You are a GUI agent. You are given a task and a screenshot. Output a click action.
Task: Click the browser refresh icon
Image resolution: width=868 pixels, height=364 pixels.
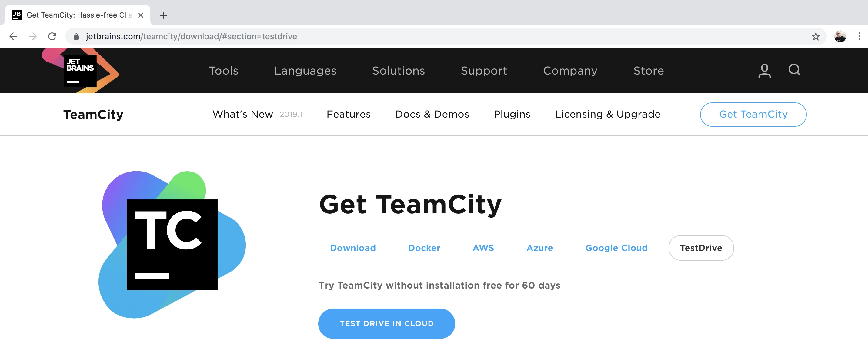coord(52,36)
